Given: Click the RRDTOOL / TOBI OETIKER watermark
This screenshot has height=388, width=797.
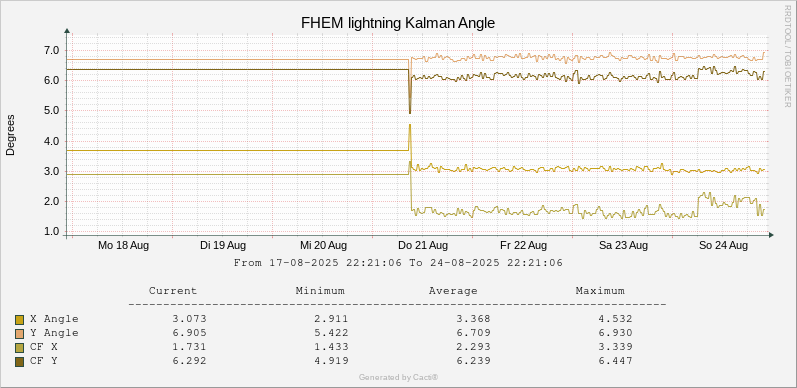Looking at the screenshot, I should click(788, 54).
